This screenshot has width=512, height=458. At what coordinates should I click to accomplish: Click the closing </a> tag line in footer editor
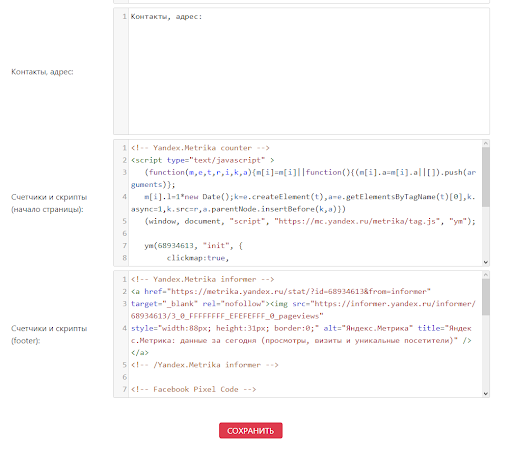pos(140,353)
